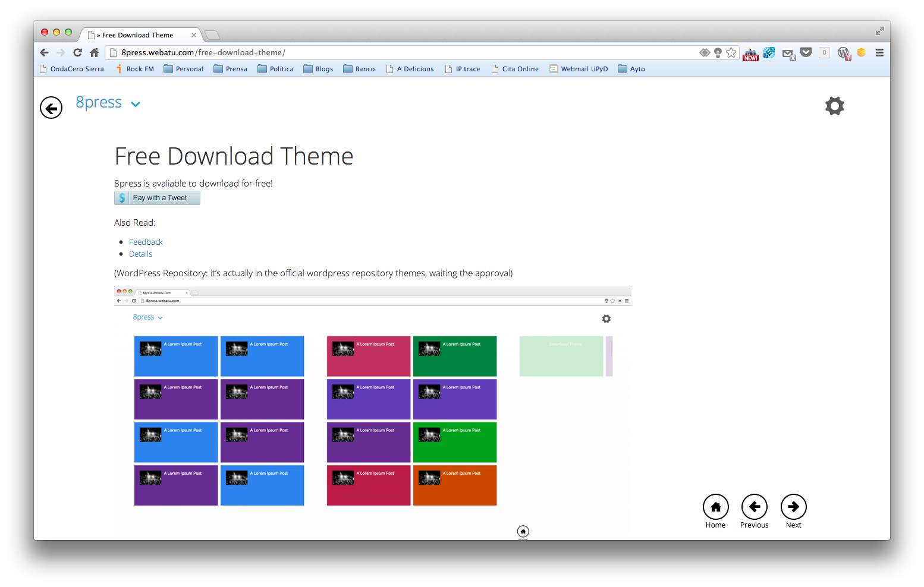Viewport: 924px width, 587px height.
Task: Go to the browser home page
Action: (x=94, y=52)
